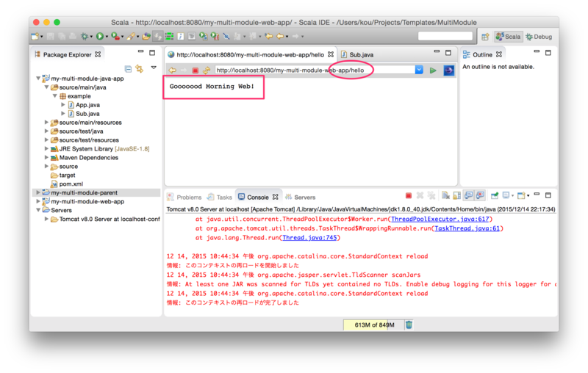The height and width of the screenshot is (373, 588).
Task: Maximize the Outline view panel
Action: tap(548, 53)
